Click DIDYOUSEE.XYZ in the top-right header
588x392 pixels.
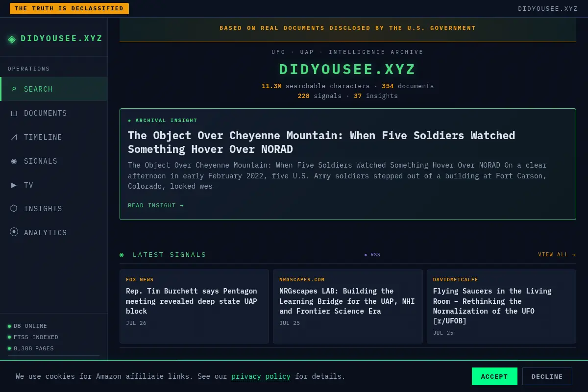click(548, 9)
